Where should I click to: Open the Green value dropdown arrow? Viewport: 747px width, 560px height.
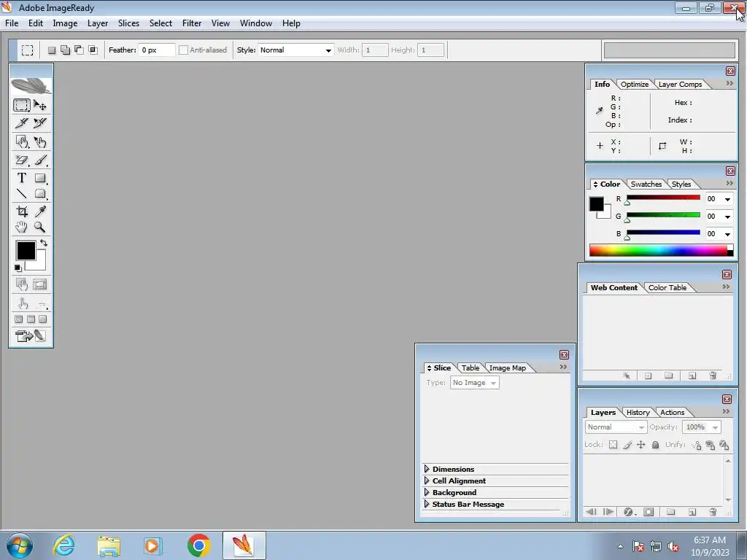pyautogui.click(x=727, y=217)
